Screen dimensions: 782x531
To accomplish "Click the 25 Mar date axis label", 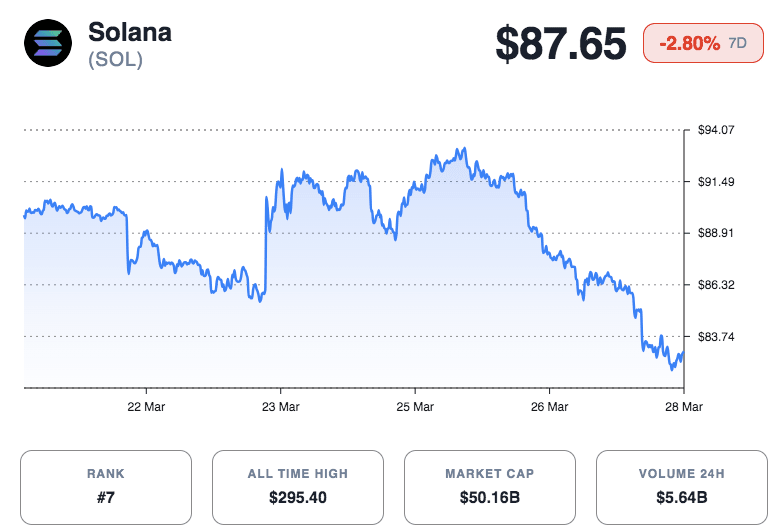I will click(x=415, y=407).
